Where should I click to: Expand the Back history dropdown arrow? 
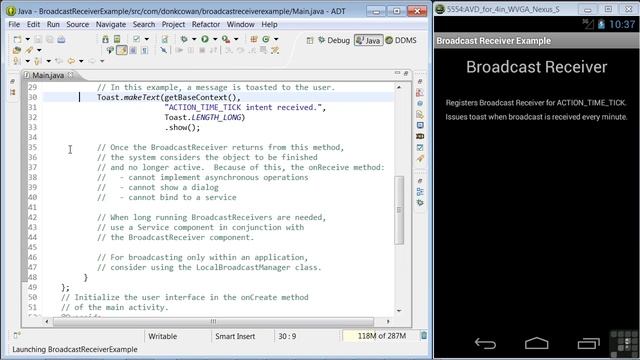(81, 61)
